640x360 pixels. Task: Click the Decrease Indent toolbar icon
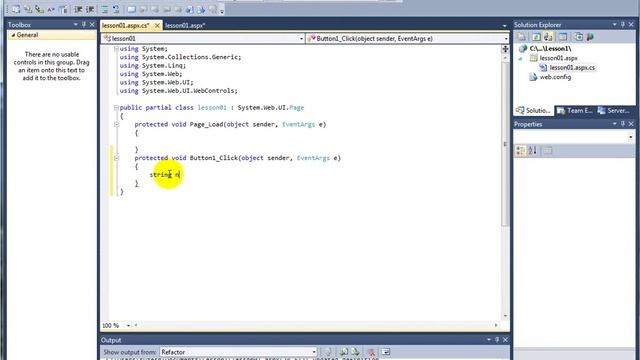tap(78, 9)
